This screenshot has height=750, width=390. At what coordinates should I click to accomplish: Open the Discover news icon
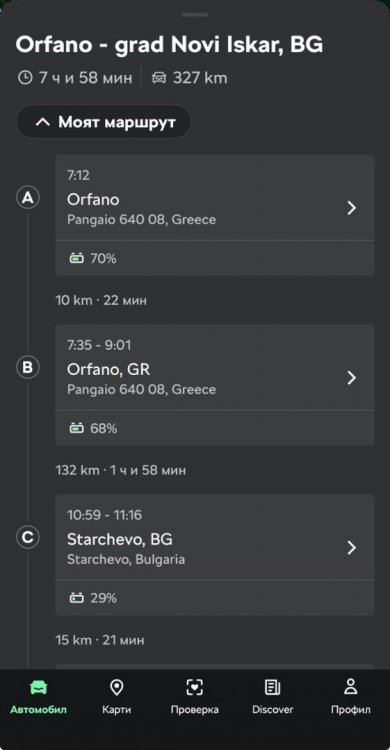click(x=273, y=688)
